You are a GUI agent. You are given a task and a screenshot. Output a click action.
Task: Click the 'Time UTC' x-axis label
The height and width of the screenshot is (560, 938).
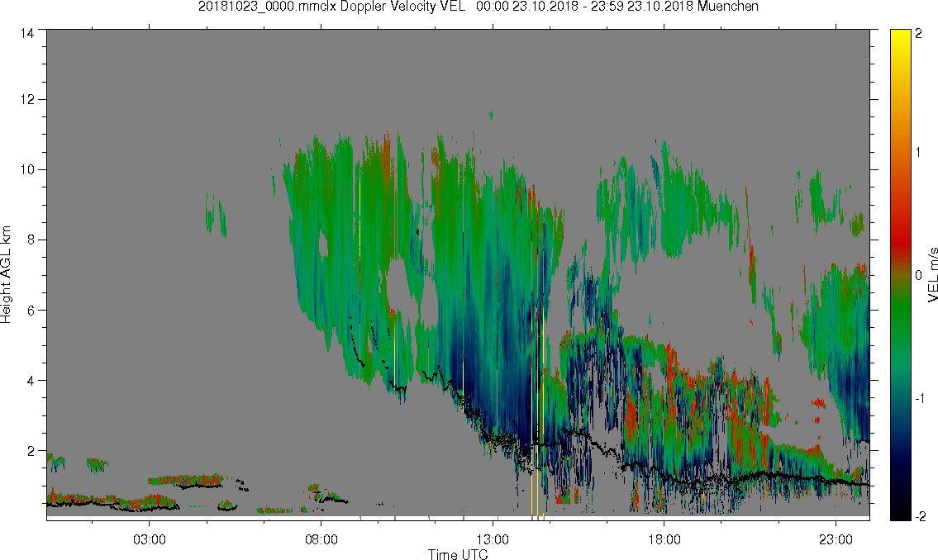click(x=458, y=554)
